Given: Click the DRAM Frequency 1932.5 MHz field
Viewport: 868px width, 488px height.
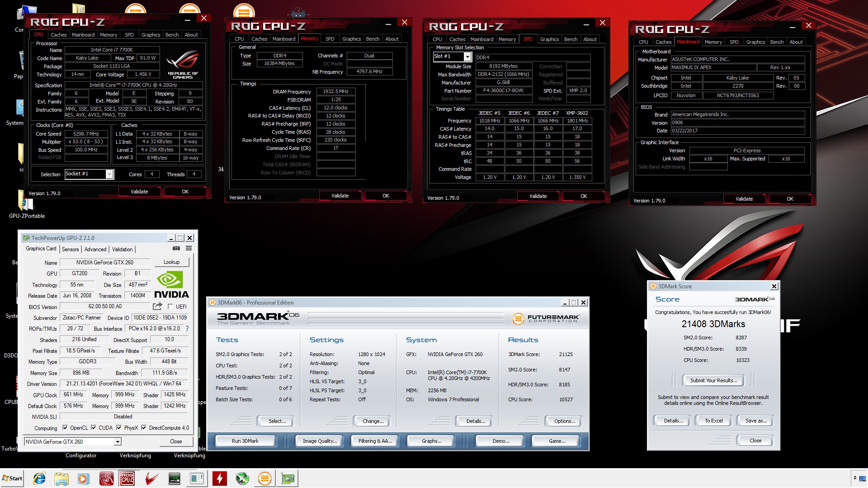Looking at the screenshot, I should tap(335, 91).
